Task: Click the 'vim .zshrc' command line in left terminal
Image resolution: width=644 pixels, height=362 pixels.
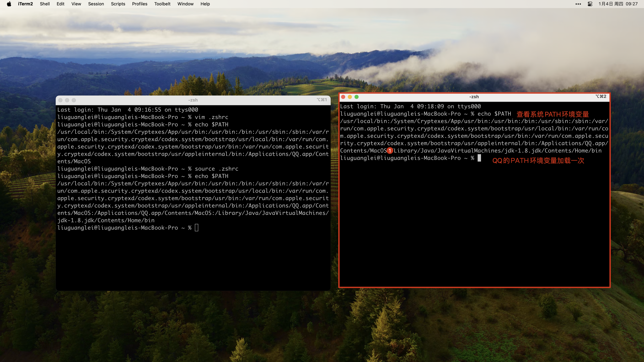Action: click(x=143, y=117)
